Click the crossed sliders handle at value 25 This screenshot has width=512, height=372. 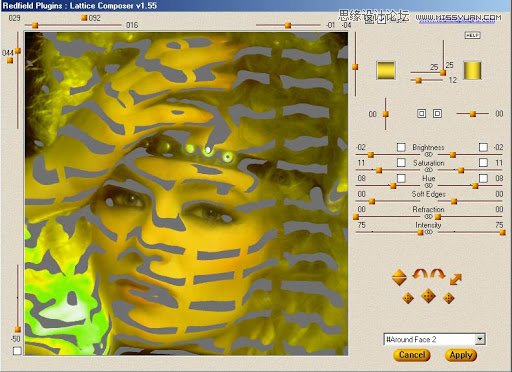[x=443, y=72]
